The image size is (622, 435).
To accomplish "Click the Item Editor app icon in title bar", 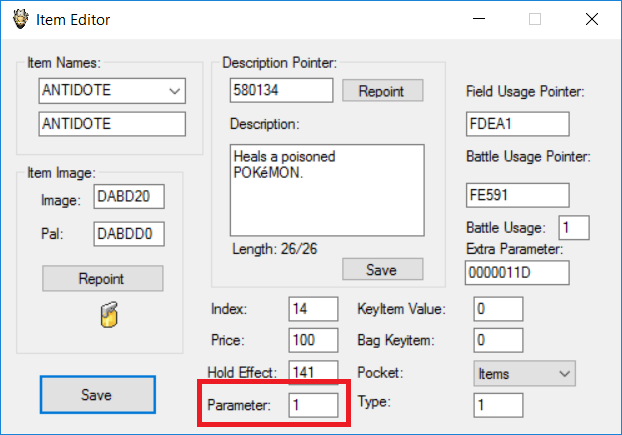I will point(20,19).
